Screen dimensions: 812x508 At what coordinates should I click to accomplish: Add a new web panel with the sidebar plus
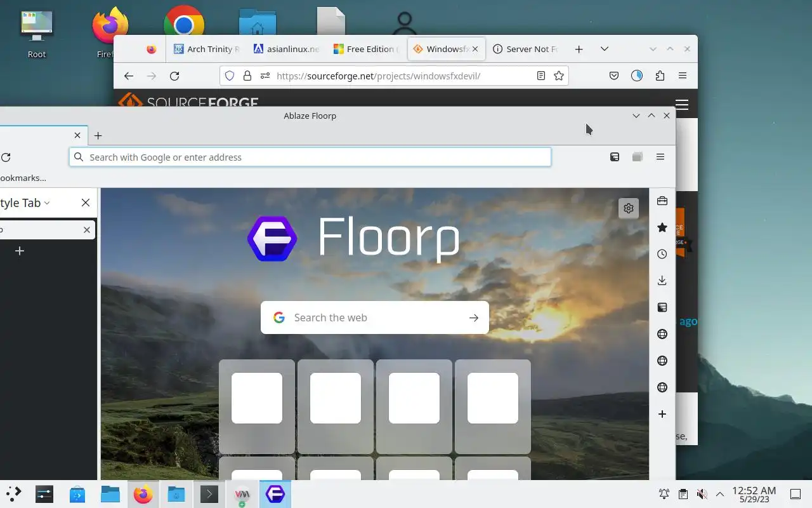pyautogui.click(x=662, y=414)
